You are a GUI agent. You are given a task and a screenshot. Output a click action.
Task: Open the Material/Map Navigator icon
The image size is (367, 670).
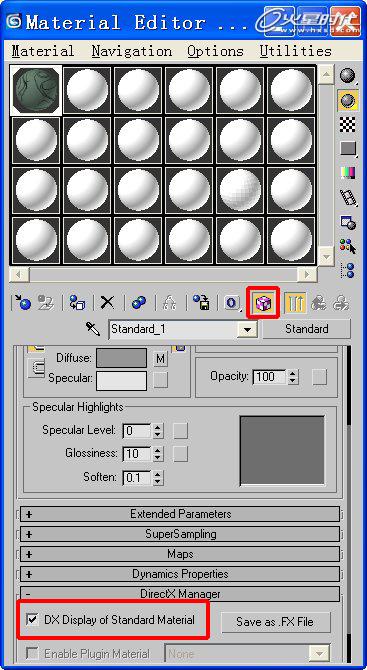pos(348,270)
